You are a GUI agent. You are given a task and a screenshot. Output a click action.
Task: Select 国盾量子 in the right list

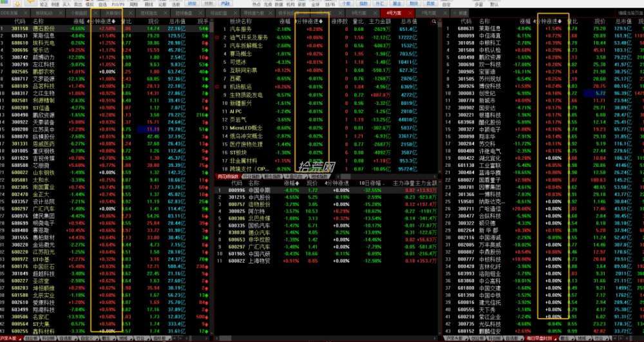tap(544, 180)
